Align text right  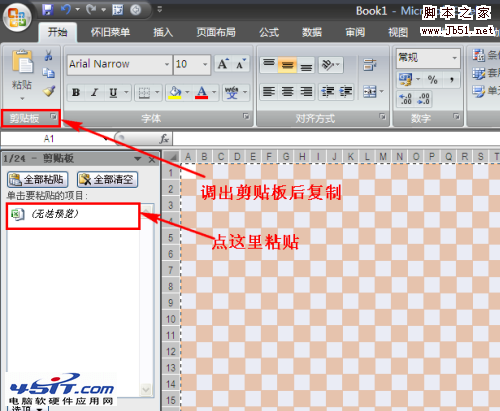tap(306, 91)
